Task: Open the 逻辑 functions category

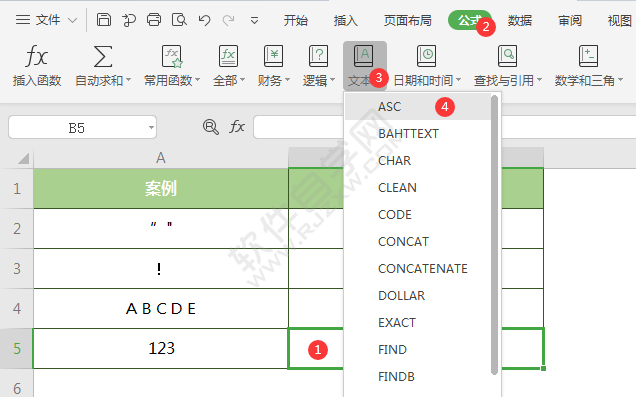Action: click(318, 66)
